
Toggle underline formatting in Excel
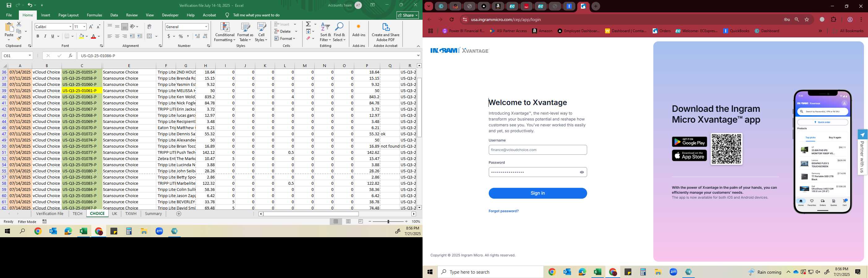[x=53, y=36]
